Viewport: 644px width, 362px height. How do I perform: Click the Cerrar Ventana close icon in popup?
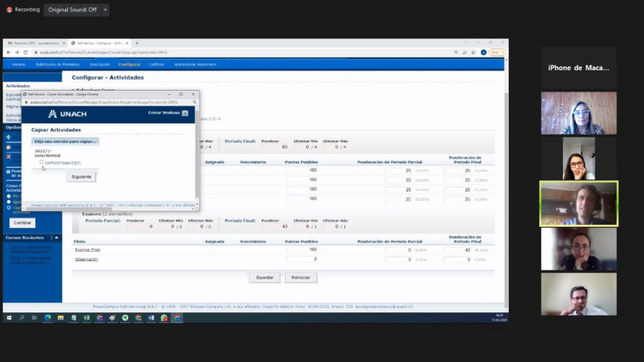click(x=185, y=113)
